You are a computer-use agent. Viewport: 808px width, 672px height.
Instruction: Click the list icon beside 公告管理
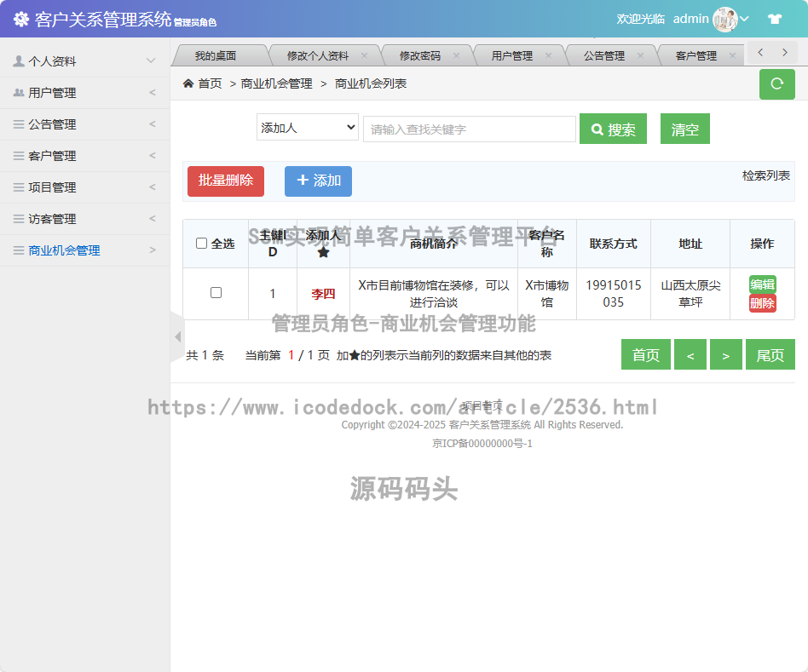tap(19, 124)
